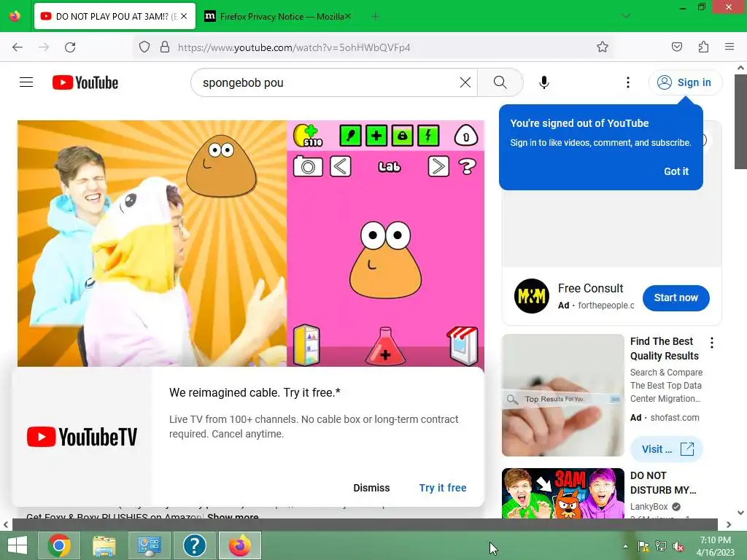Go back in Firefox
Screen dimensions: 747x560
(x=18, y=47)
